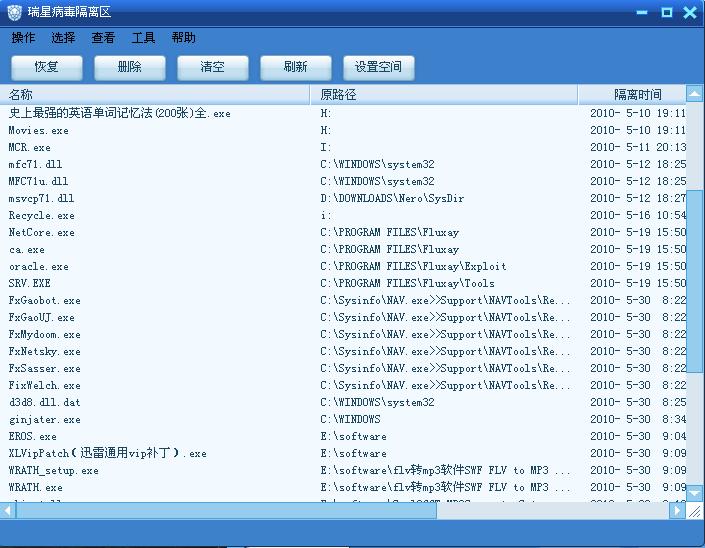Image resolution: width=705 pixels, height=548 pixels.
Task: Sort by the 隔离时间 column header
Action: [x=632, y=94]
